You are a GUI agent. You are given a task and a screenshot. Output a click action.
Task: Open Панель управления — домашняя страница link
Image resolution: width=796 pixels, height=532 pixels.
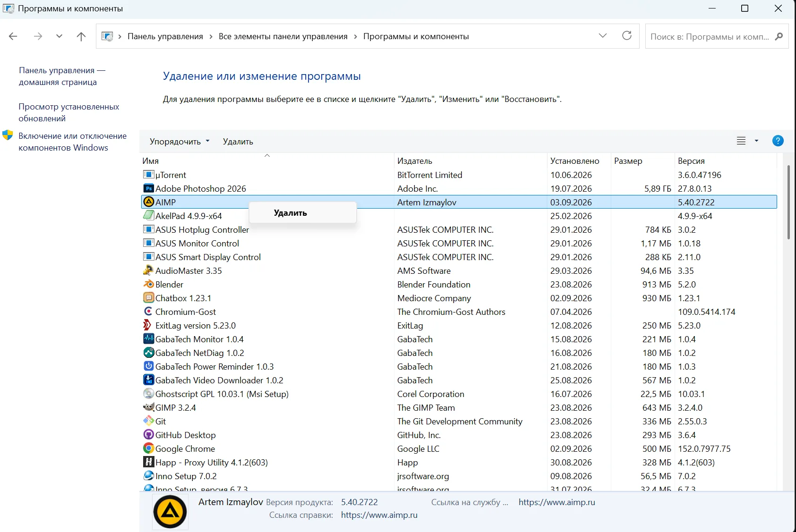[x=62, y=76]
